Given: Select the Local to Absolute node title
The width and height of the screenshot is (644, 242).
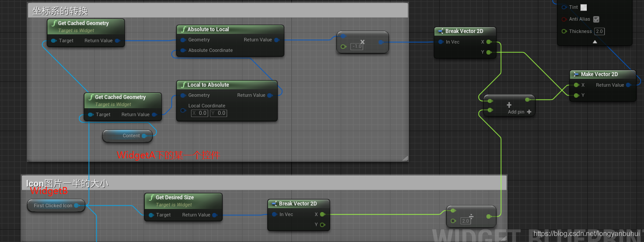Looking at the screenshot, I should [x=208, y=85].
